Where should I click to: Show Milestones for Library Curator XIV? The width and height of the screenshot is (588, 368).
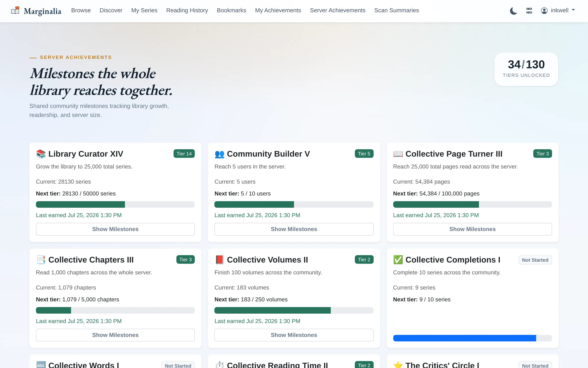click(x=115, y=229)
